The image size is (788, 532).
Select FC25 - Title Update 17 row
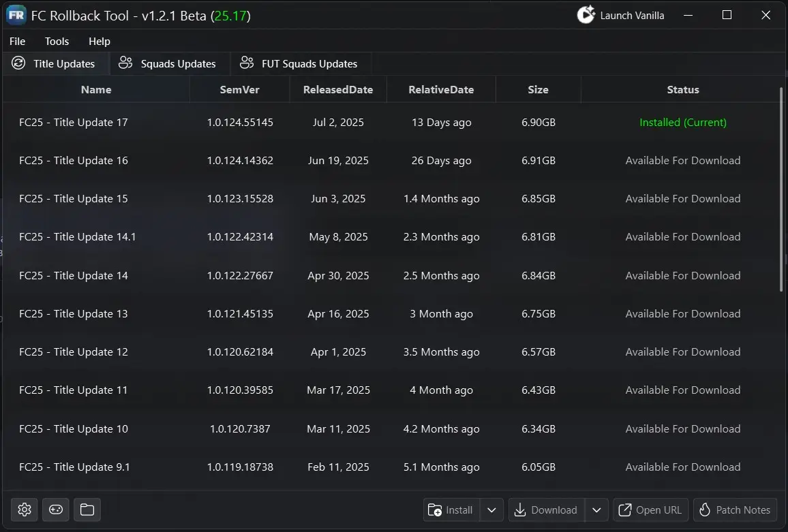[x=391, y=122]
